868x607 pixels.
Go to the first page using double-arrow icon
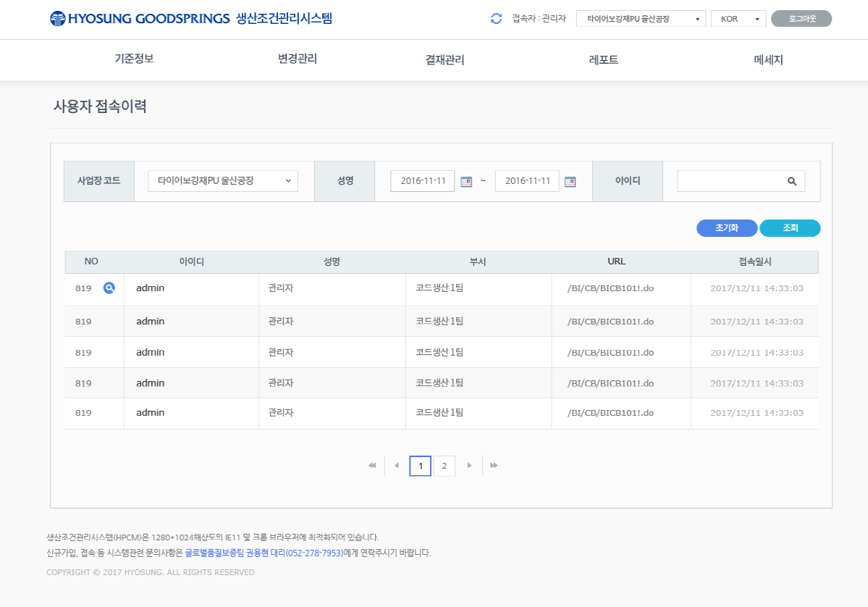click(x=371, y=466)
